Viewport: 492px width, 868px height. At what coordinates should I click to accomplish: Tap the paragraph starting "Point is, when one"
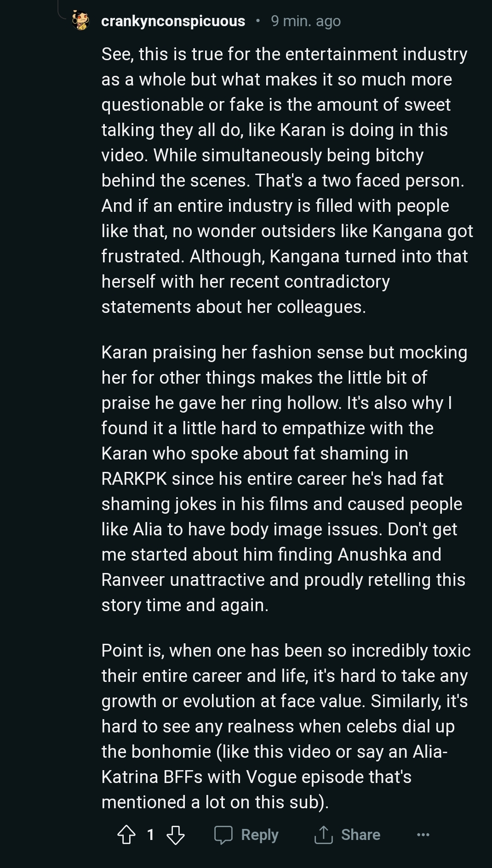(285, 726)
